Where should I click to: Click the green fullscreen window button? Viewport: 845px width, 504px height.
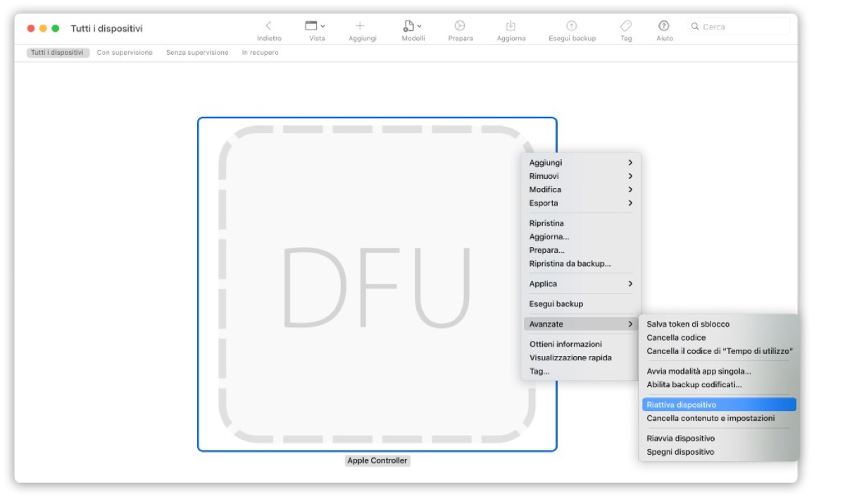coord(56,28)
